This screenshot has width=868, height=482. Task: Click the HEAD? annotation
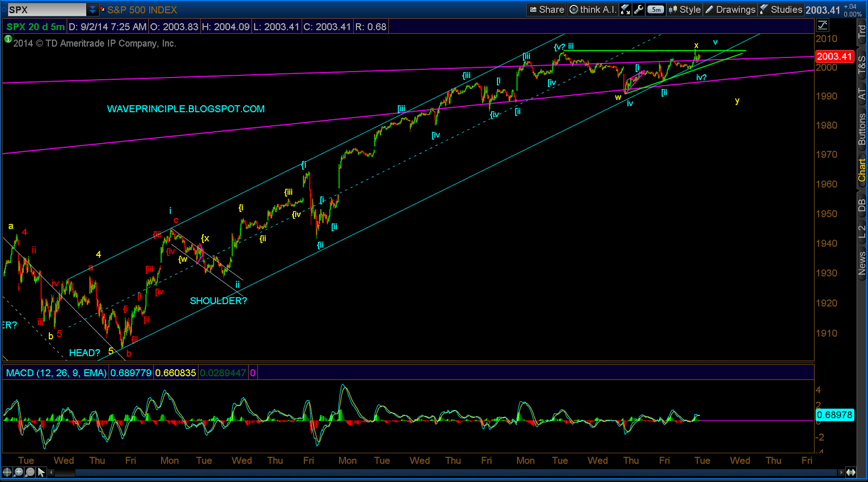(x=85, y=353)
